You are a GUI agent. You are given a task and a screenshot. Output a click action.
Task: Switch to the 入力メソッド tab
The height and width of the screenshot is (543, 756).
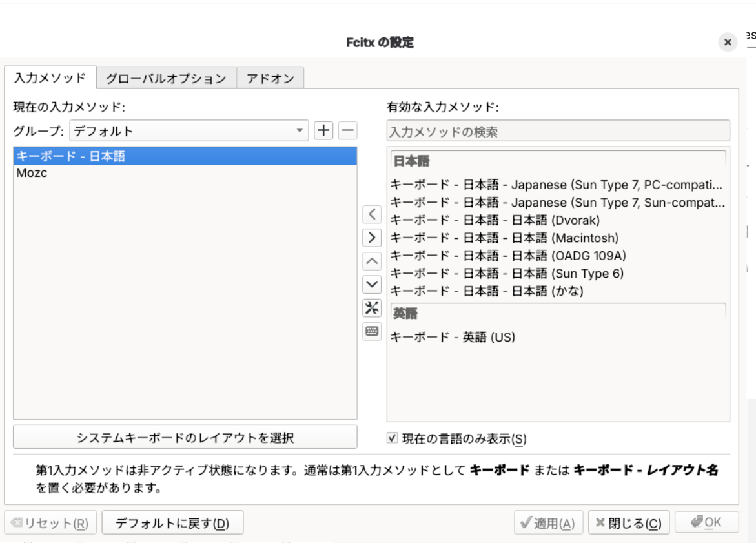[50, 77]
